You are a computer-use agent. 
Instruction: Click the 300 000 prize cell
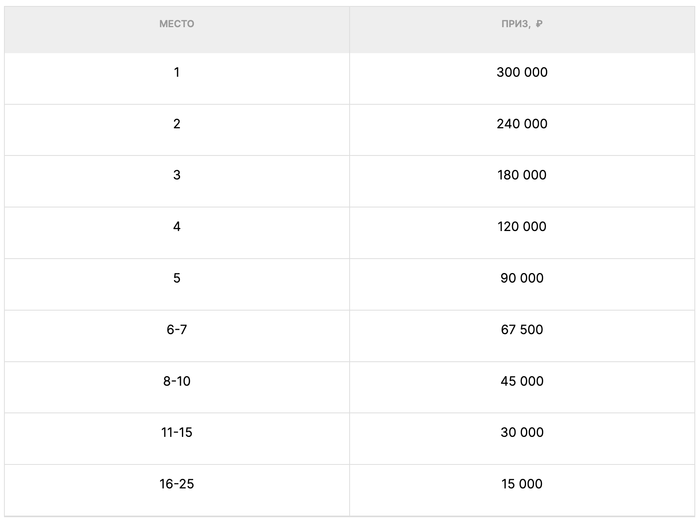pos(522,73)
